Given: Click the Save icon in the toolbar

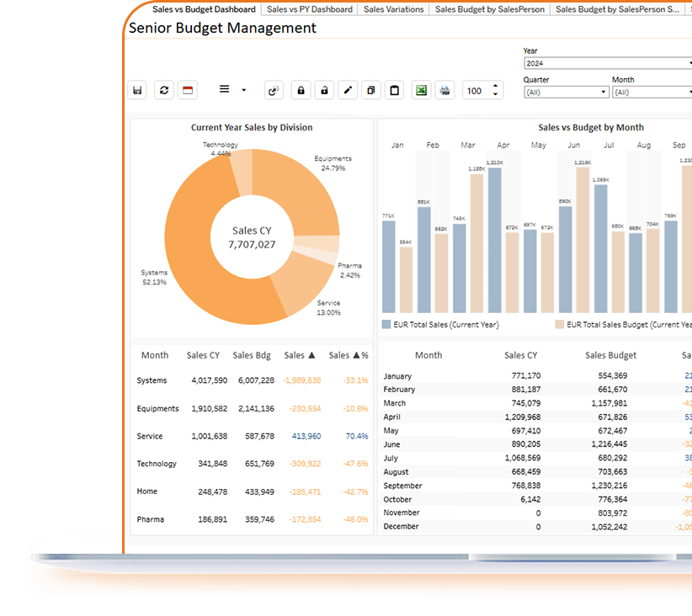Looking at the screenshot, I should click(x=137, y=89).
